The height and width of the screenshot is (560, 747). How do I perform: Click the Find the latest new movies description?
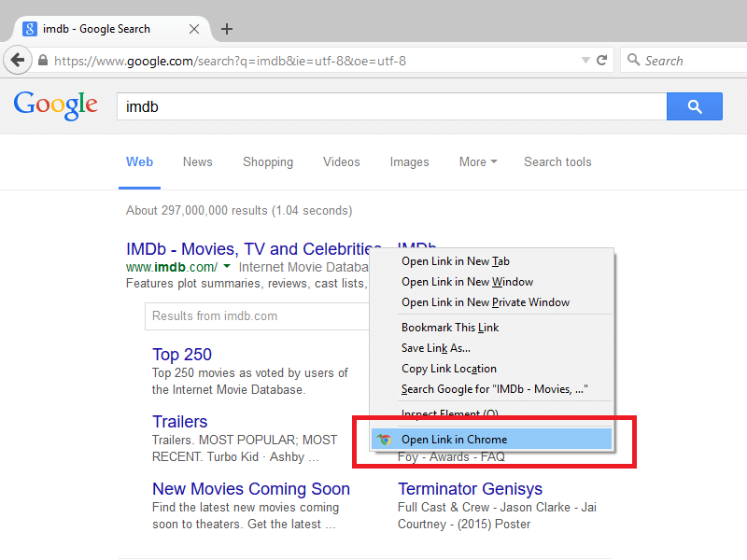pos(246,515)
